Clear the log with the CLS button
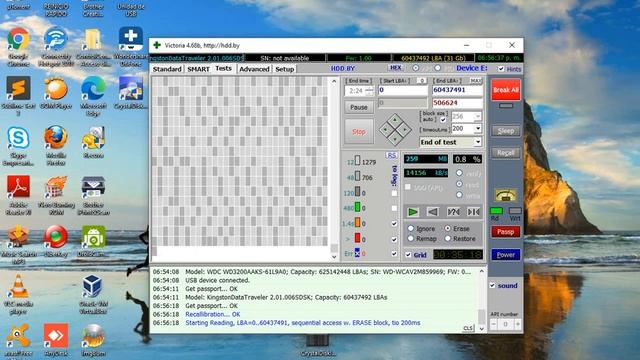This screenshot has height=360, width=640. (468, 328)
